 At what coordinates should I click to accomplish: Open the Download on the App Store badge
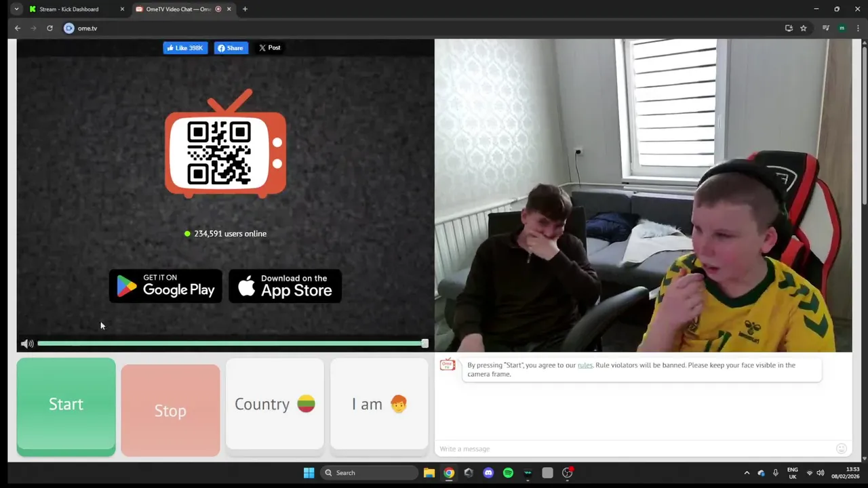285,286
